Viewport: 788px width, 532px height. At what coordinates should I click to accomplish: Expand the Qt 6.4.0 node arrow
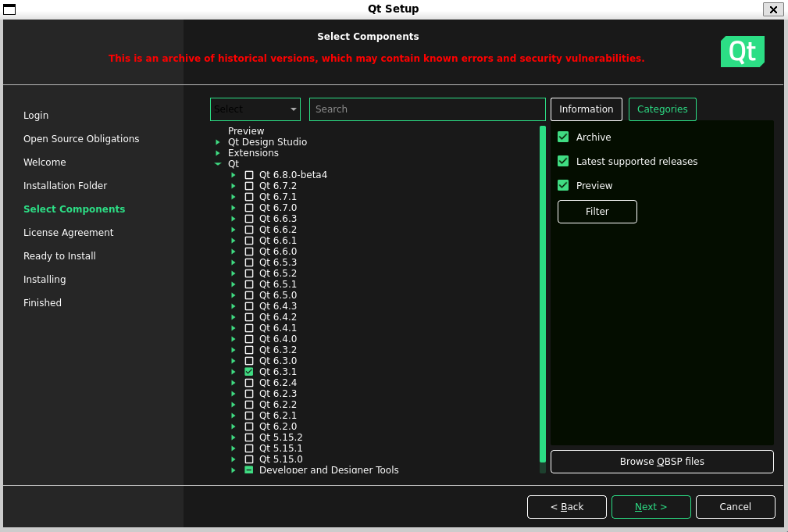[x=234, y=339]
